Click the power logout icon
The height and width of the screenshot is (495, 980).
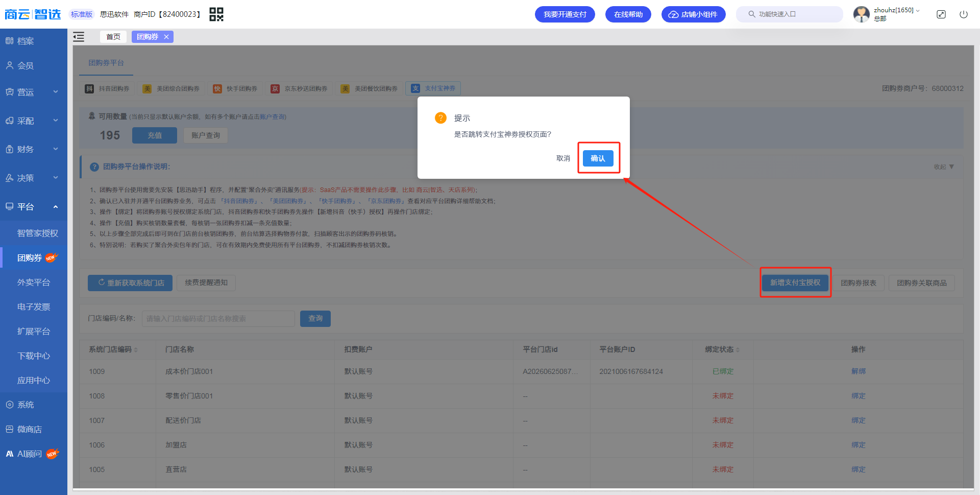[x=964, y=14]
